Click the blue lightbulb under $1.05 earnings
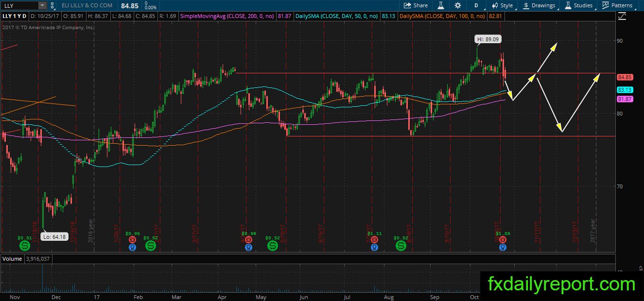This screenshot has height=301, width=644. (x=503, y=247)
